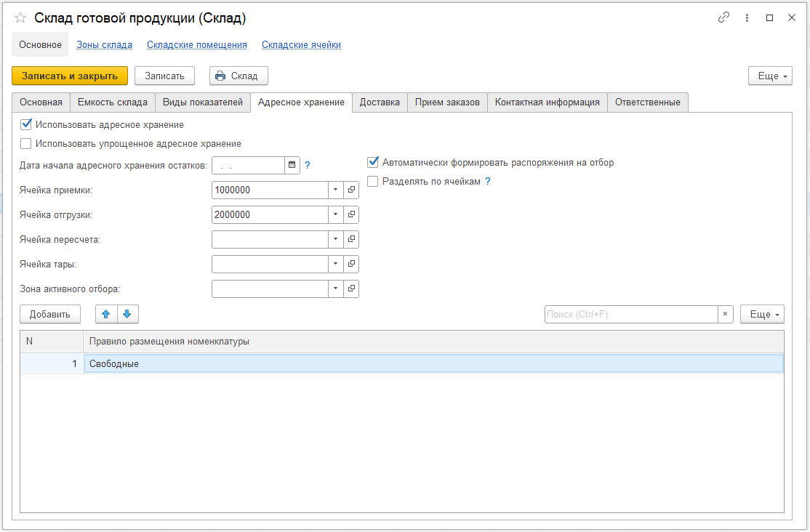Image resolution: width=810 pixels, height=532 pixels.
Task: Add window to favorites with star icon
Action: 20,18
